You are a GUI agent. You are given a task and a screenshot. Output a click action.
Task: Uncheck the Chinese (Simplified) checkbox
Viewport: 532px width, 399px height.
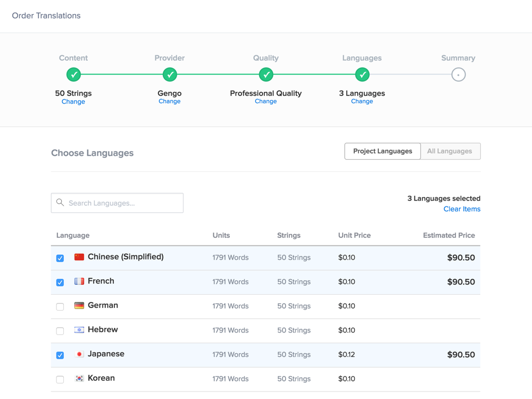(60, 258)
